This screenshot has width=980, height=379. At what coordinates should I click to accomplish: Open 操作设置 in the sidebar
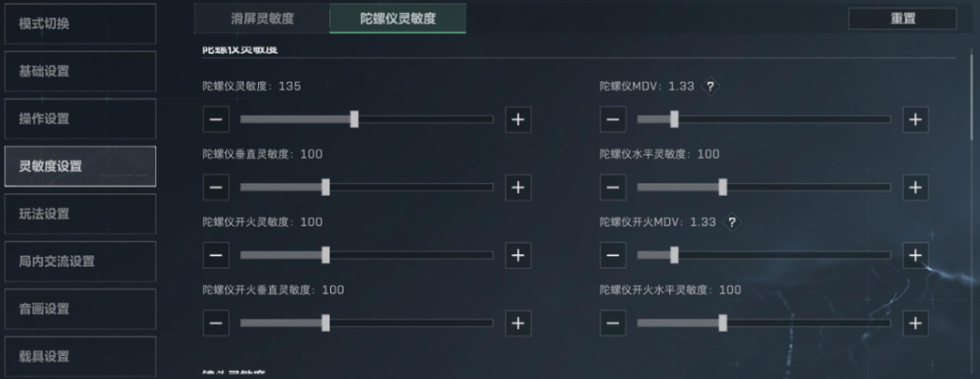pos(80,118)
